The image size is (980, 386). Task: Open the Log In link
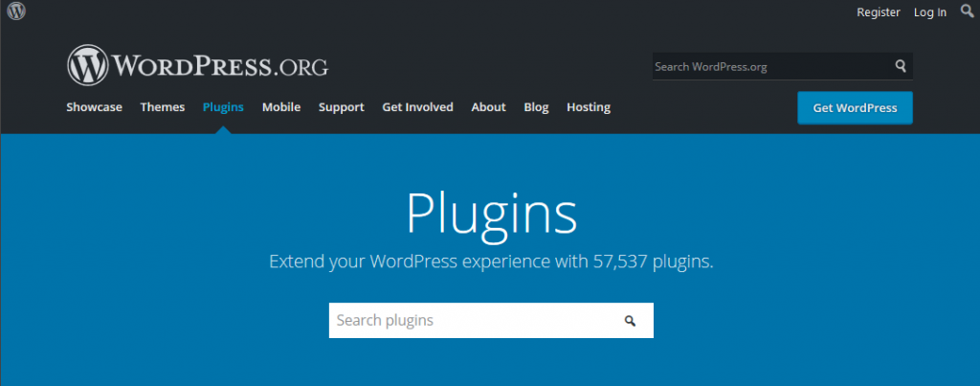point(929,12)
